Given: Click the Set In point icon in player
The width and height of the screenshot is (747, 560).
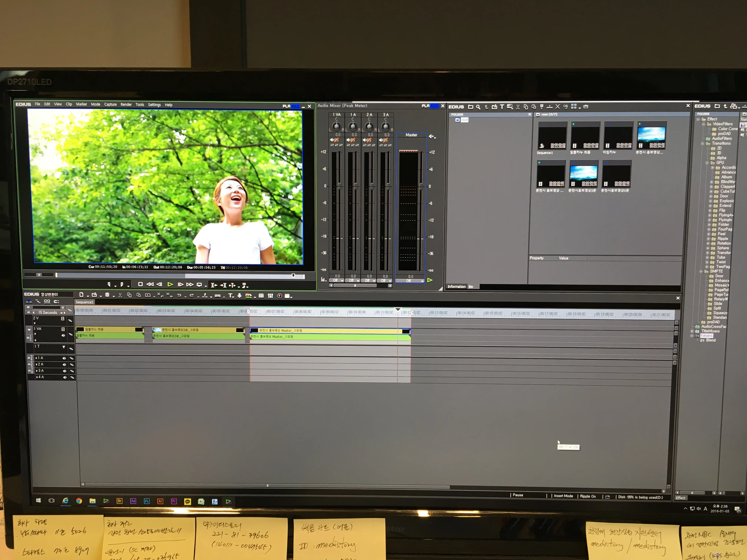Looking at the screenshot, I should coord(109,285).
